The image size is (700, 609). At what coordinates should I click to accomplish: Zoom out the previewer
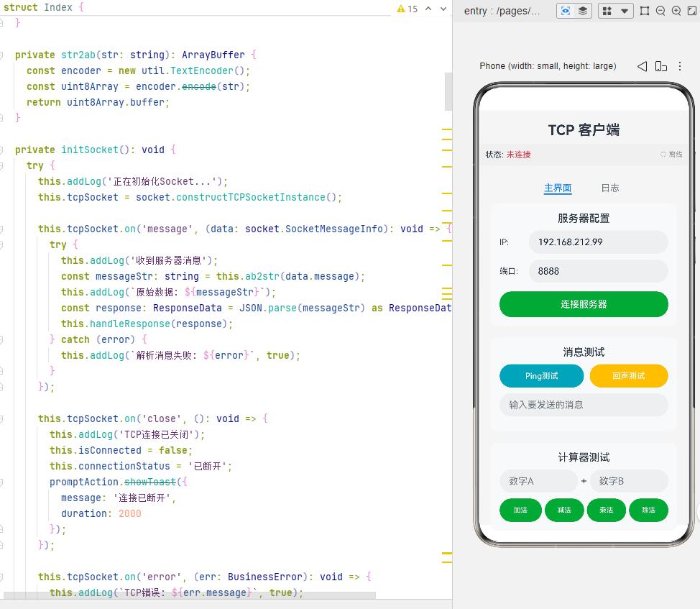[660, 11]
